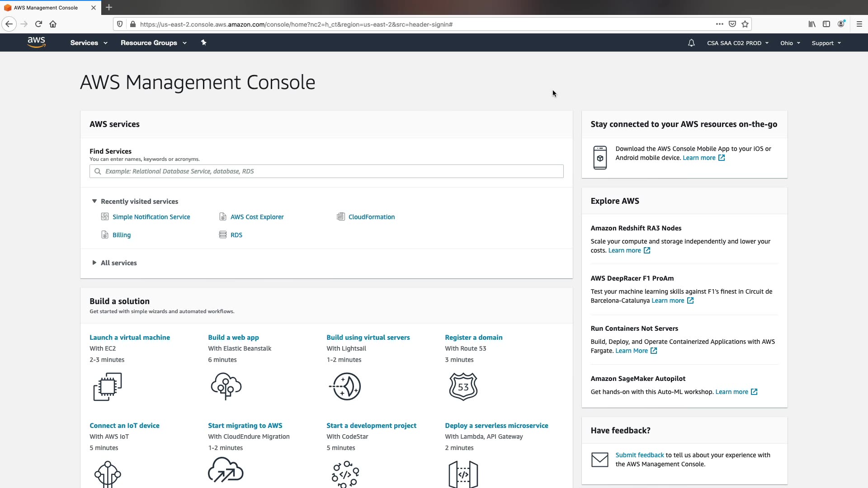Reload page using browser refresh button

pyautogui.click(x=38, y=24)
